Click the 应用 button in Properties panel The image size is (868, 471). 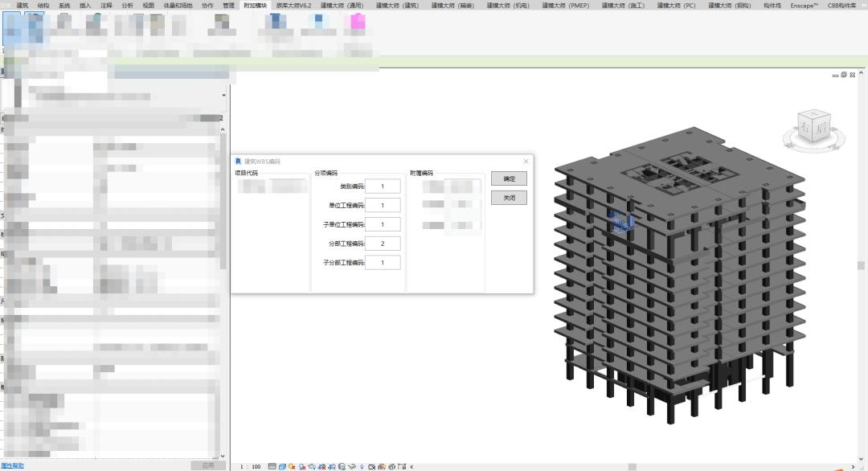pyautogui.click(x=208, y=466)
